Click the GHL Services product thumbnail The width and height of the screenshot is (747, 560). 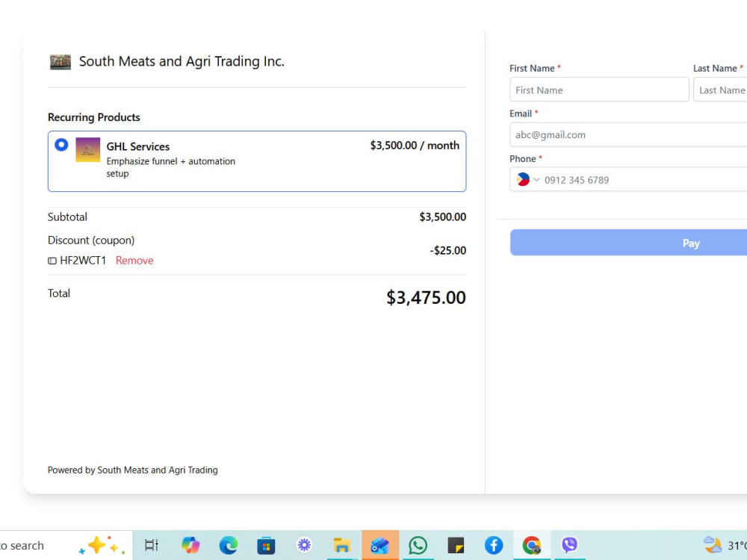tap(87, 150)
